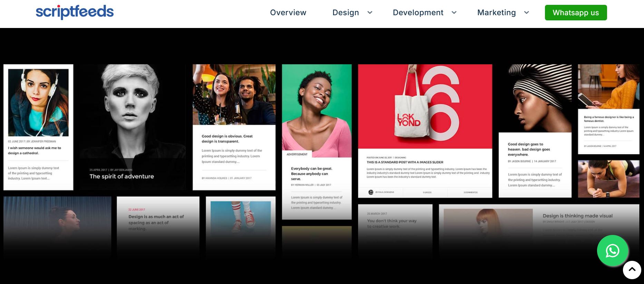Expand the Marketing dropdown chevron
The image size is (644, 284).
pyautogui.click(x=526, y=13)
